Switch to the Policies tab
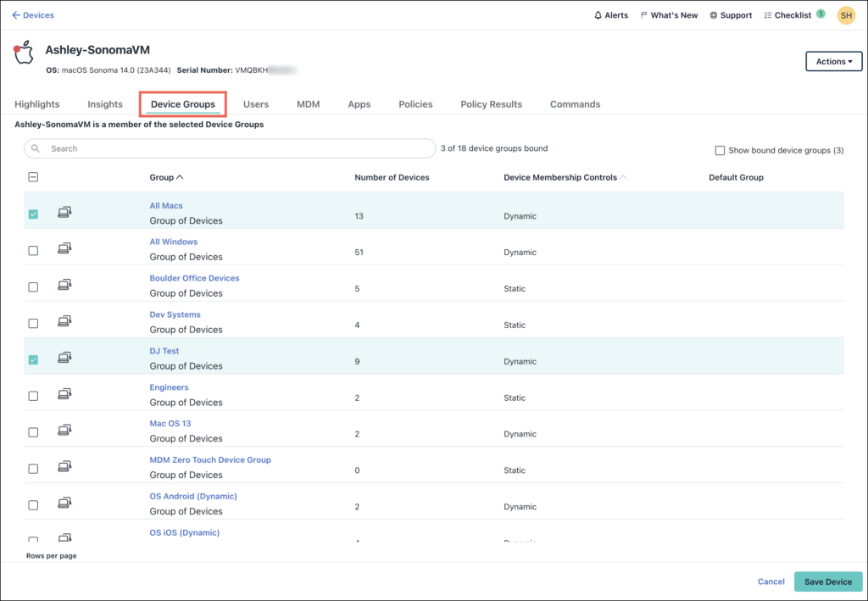868x601 pixels. [415, 104]
